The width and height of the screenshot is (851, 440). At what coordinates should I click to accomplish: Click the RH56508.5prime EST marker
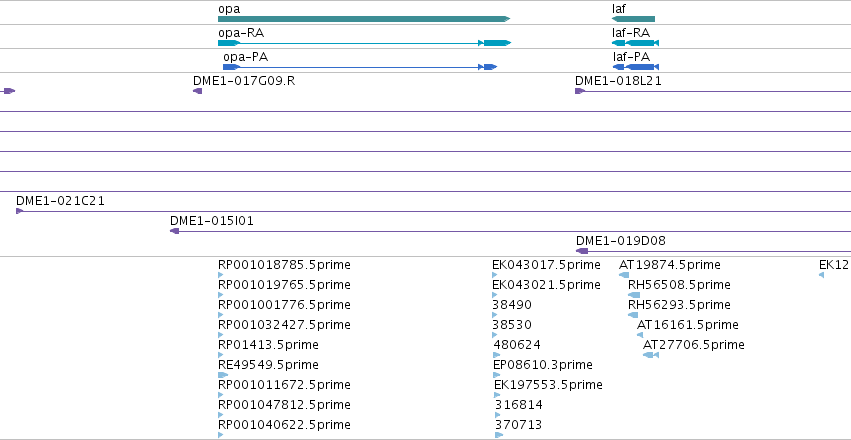tap(634, 295)
